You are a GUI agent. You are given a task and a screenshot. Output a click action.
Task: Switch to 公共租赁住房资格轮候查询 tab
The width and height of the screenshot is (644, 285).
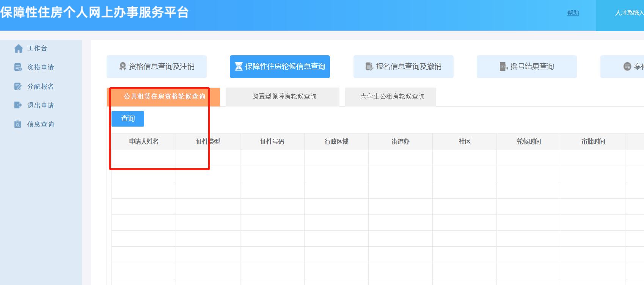coord(164,97)
